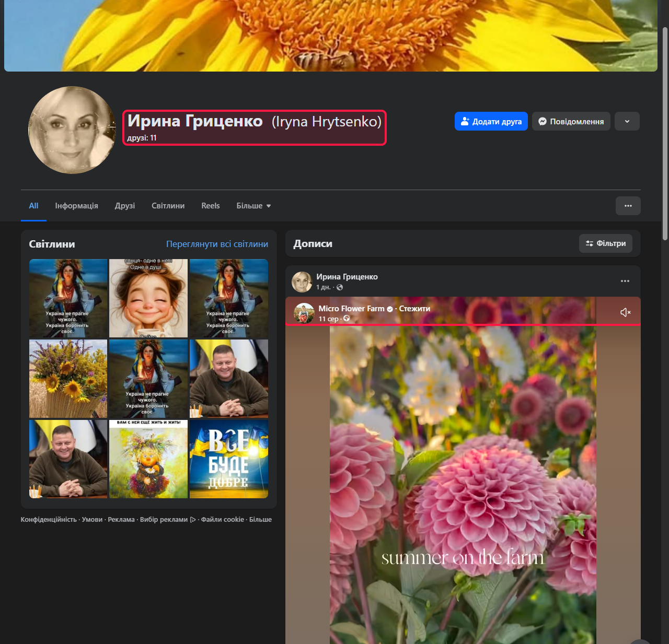Click the друзі: 11 friends count

click(x=142, y=138)
